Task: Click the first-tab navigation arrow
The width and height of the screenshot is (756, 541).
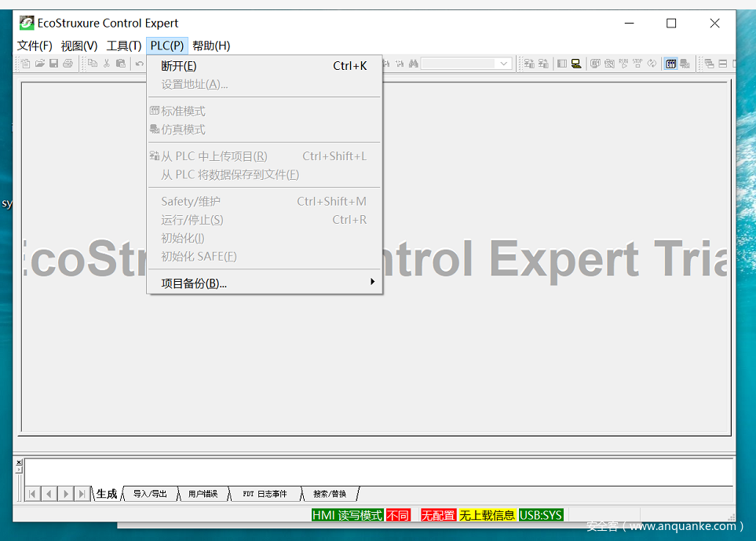Action: 32,494
